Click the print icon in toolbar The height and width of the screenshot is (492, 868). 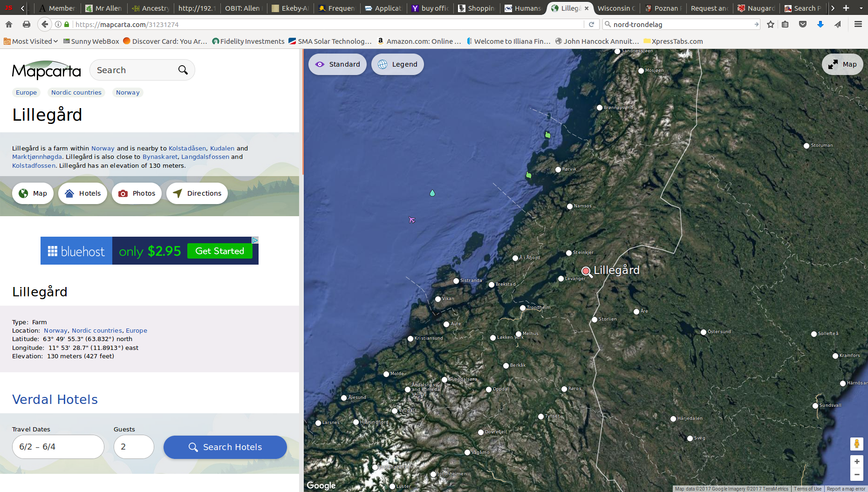coord(27,24)
